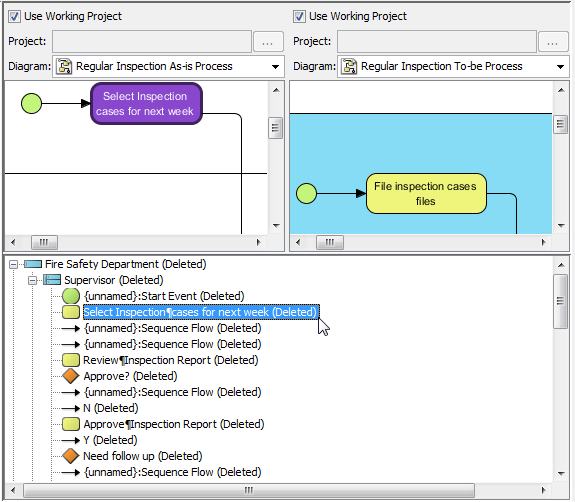
Task: Click diagram icon in As-is Process dropdown
Action: click(x=64, y=66)
